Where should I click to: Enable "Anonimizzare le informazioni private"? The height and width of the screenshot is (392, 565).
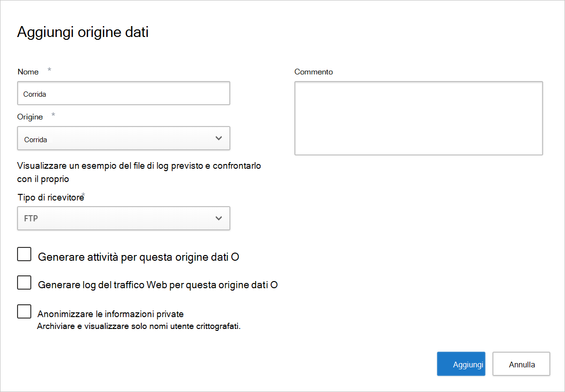point(24,311)
